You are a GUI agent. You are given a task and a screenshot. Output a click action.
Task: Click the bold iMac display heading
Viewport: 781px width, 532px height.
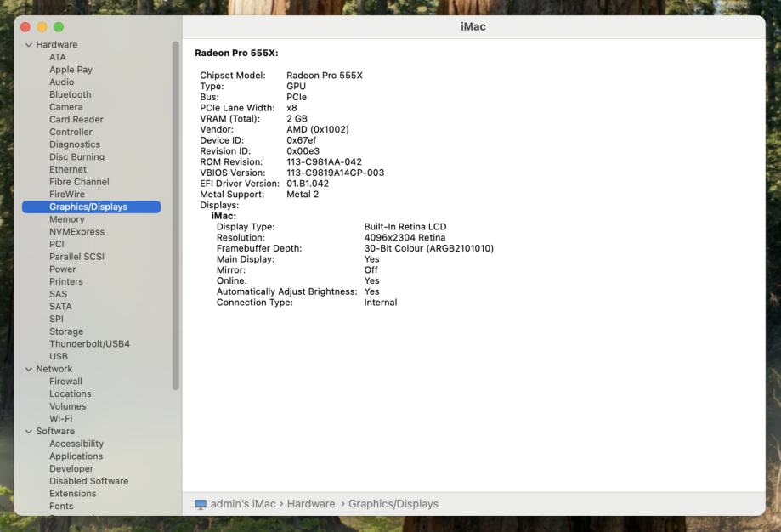click(x=224, y=216)
